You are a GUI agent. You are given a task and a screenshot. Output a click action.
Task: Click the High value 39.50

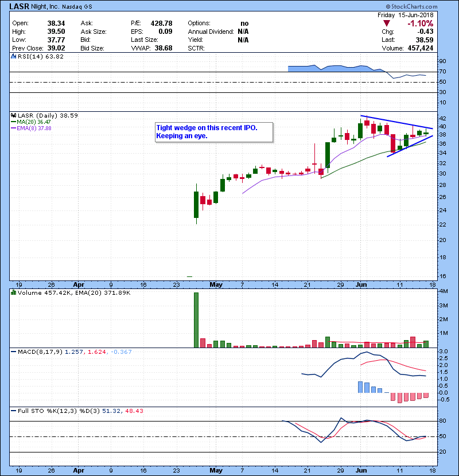[x=56, y=32]
